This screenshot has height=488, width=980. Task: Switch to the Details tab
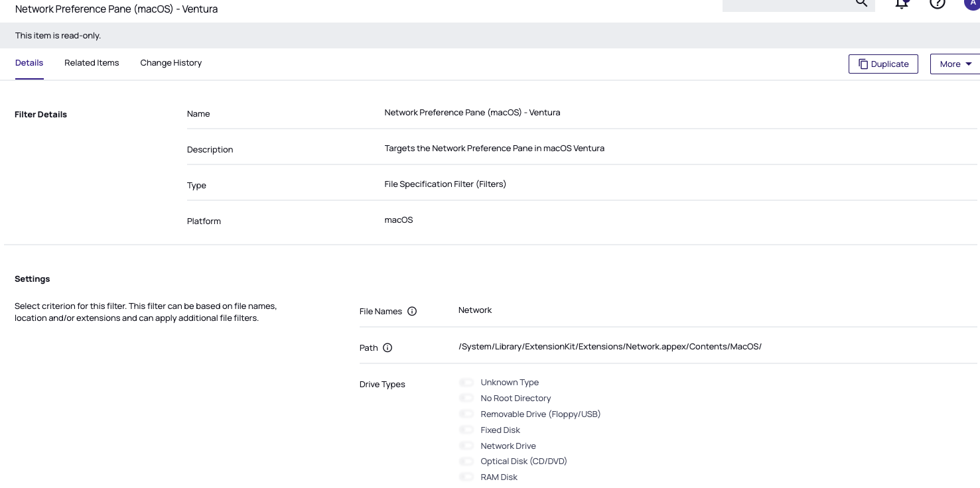[29, 63]
